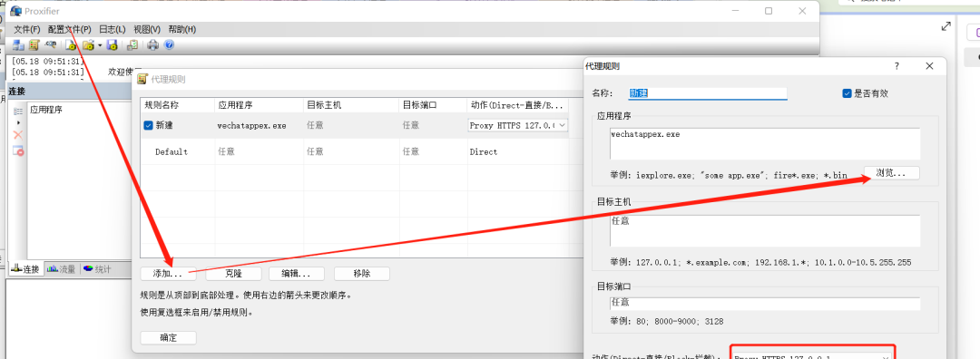Viewport: 980px width, 359px height.
Task: Click the help question mark in rule editor title bar
Action: point(897,65)
